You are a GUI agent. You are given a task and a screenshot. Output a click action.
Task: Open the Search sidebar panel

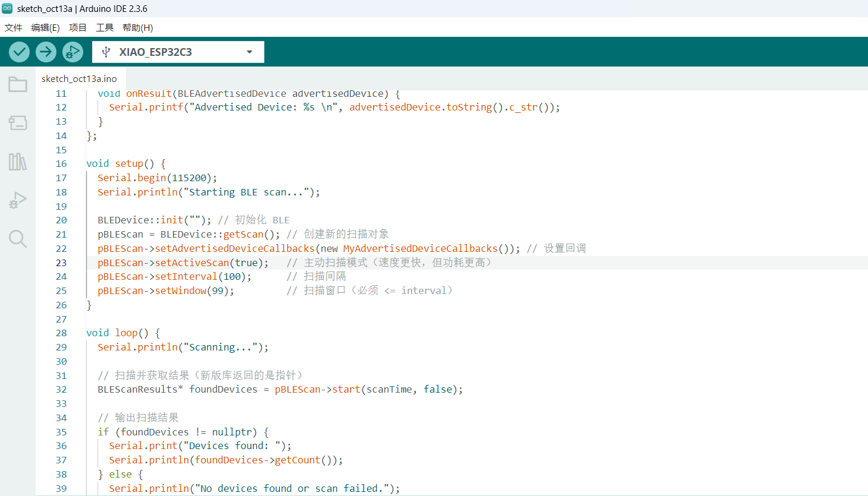18,239
